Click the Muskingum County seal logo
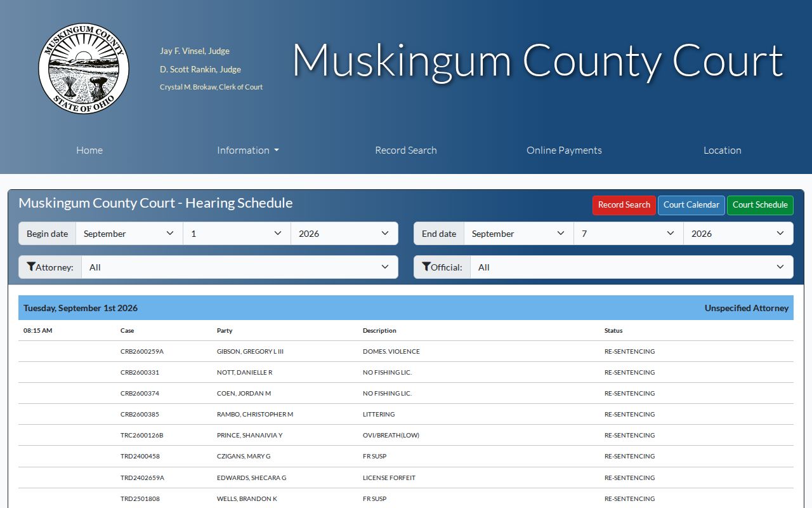This screenshot has height=508, width=812. [84, 69]
